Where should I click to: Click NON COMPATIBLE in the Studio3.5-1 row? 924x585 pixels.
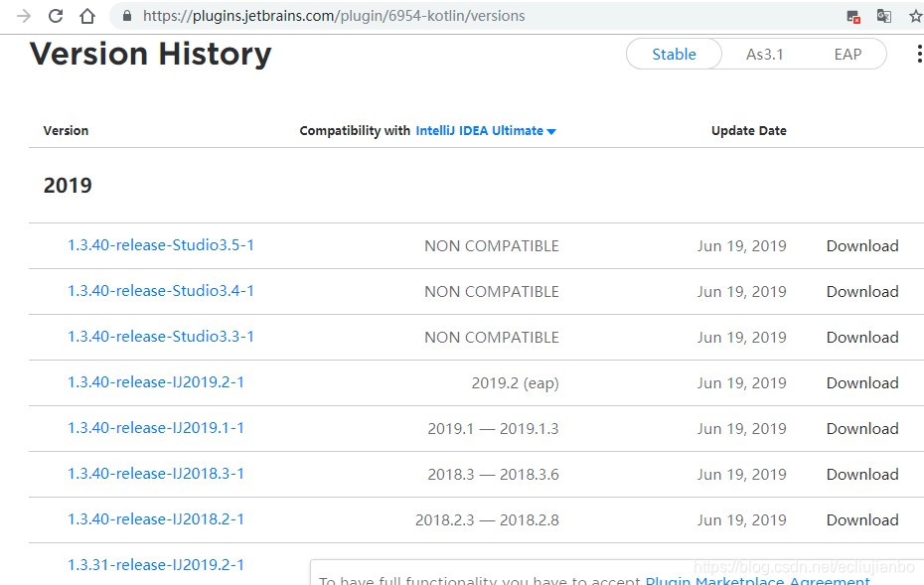point(492,246)
